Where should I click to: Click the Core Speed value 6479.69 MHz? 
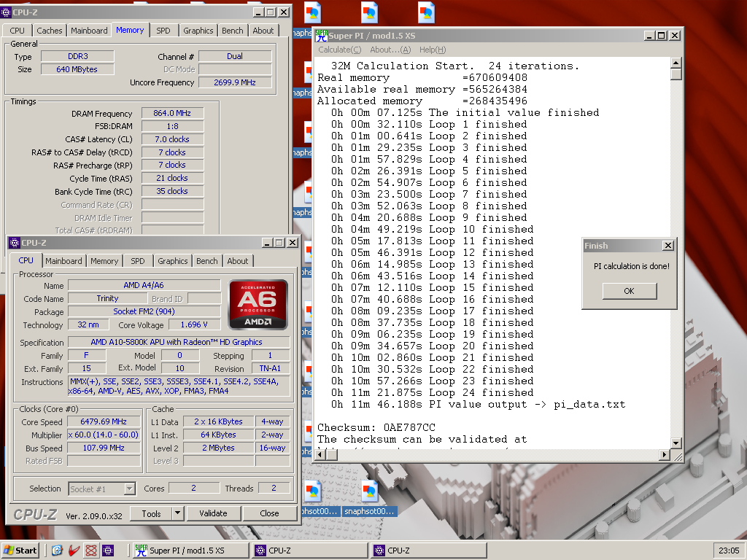click(x=104, y=421)
